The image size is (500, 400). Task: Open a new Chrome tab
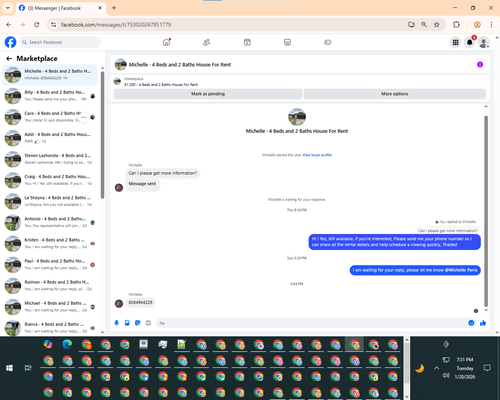[x=114, y=8]
